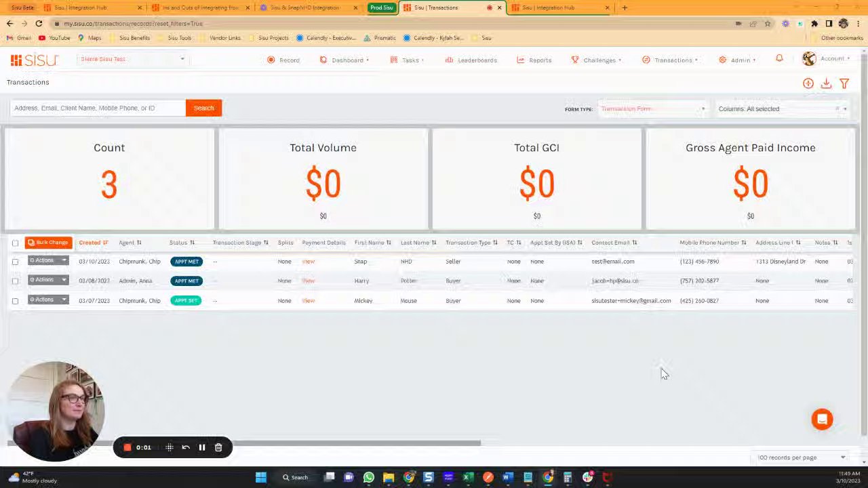The image size is (868, 488).
Task: Click Bulk Change button
Action: [x=48, y=243]
